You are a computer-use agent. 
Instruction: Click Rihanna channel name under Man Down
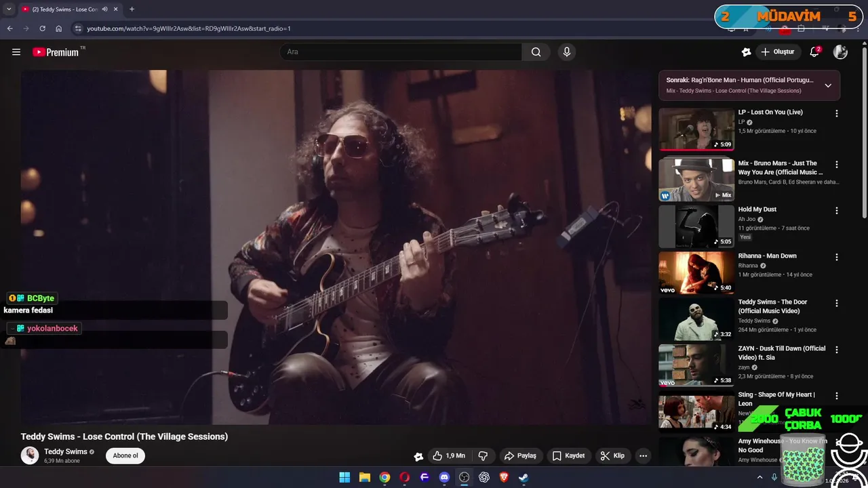[x=748, y=266]
